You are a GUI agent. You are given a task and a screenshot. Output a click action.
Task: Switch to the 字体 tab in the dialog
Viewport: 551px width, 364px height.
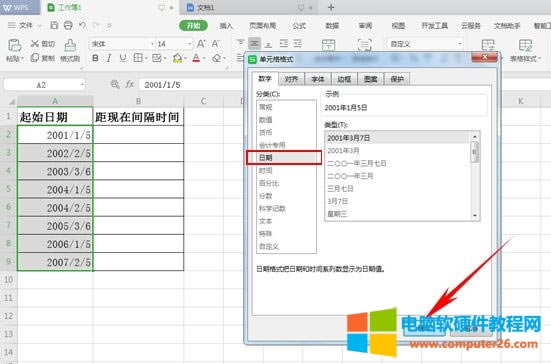coord(318,79)
